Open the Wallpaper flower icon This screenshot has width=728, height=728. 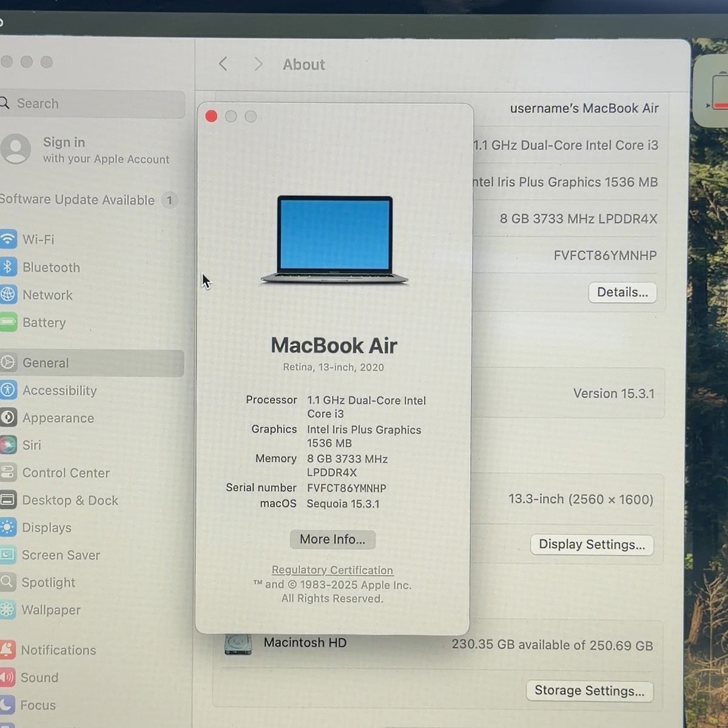8,610
